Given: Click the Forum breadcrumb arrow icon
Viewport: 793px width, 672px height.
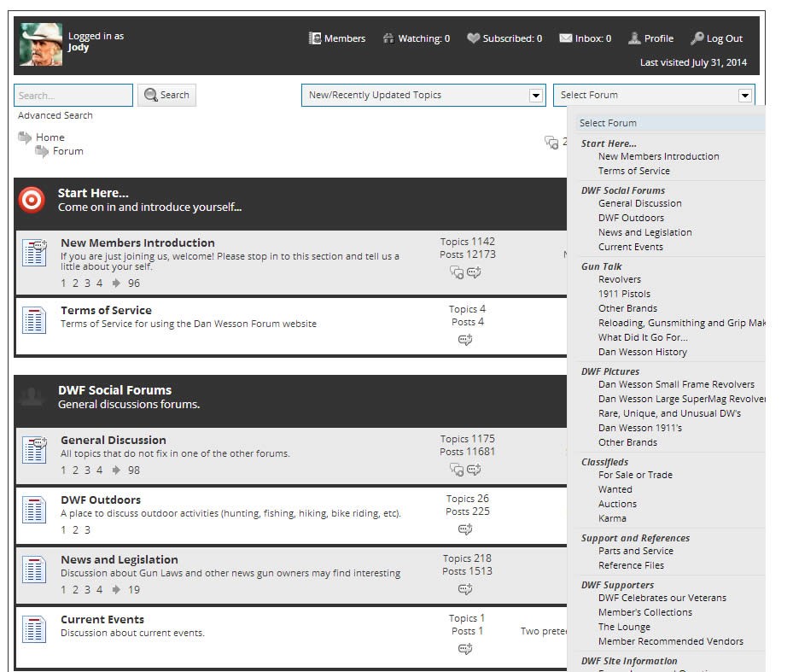Looking at the screenshot, I should click(x=42, y=151).
